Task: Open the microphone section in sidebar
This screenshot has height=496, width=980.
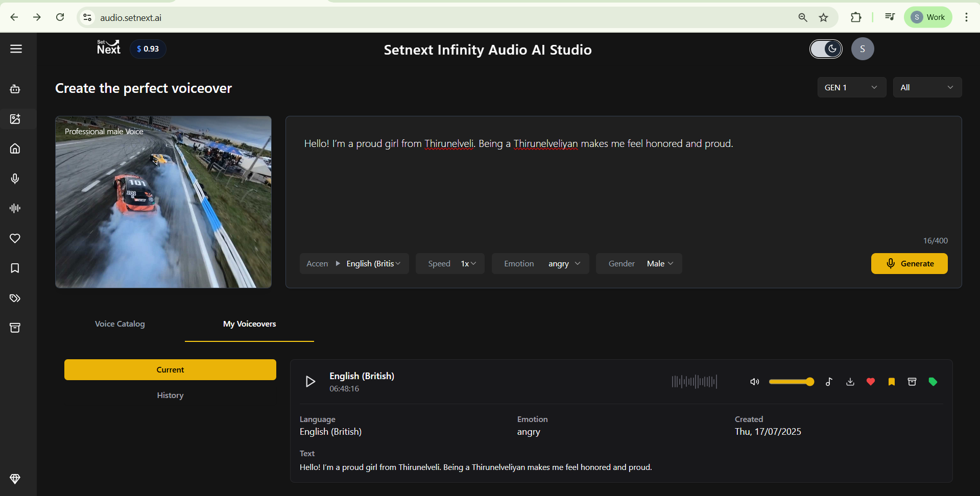Action: (x=15, y=179)
